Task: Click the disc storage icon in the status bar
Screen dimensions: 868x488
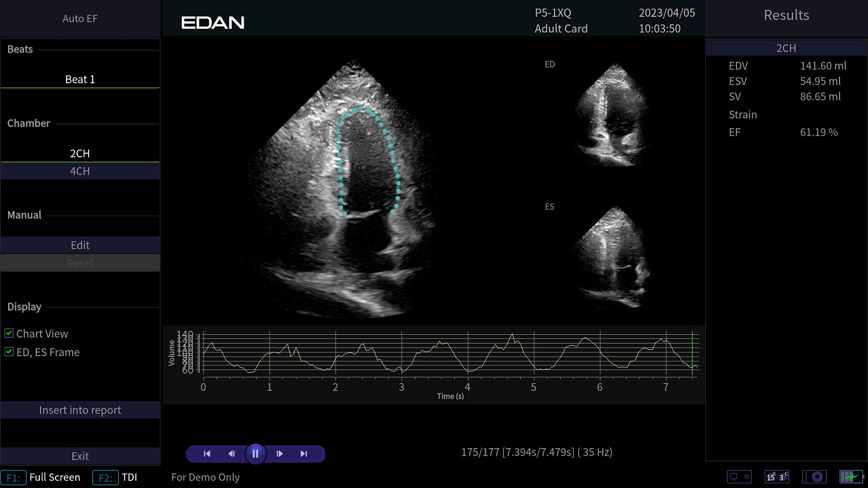Action: pyautogui.click(x=815, y=476)
